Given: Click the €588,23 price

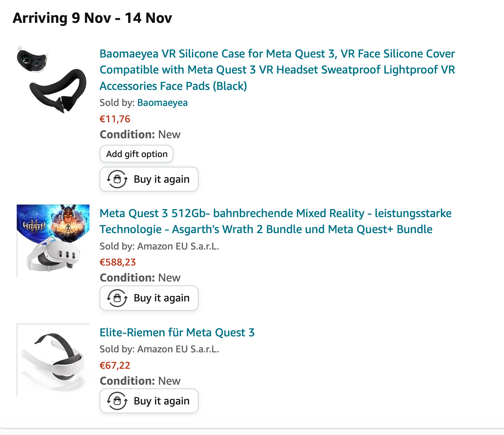Looking at the screenshot, I should point(117,262).
